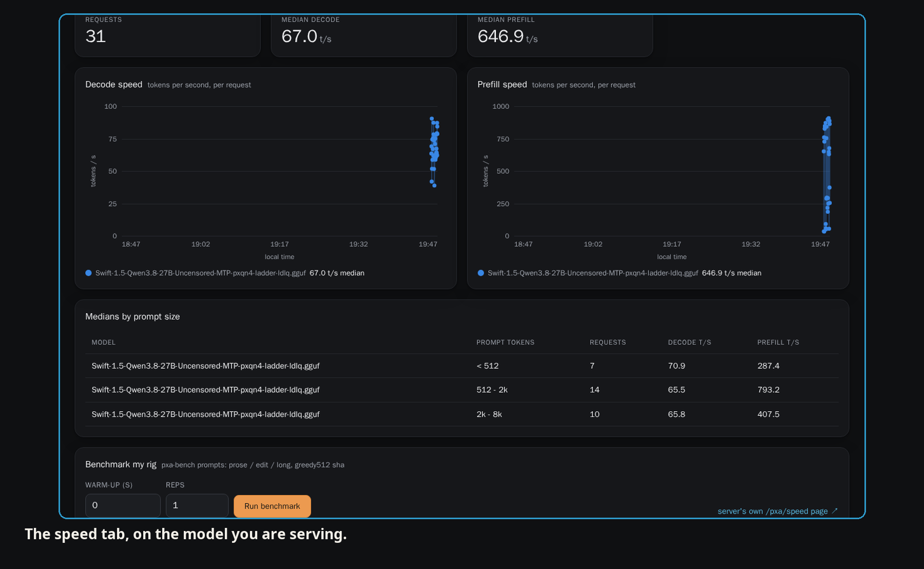Click the 67.0 t/s median legend text
Viewport: 924px width, 569px height.
[x=337, y=273]
